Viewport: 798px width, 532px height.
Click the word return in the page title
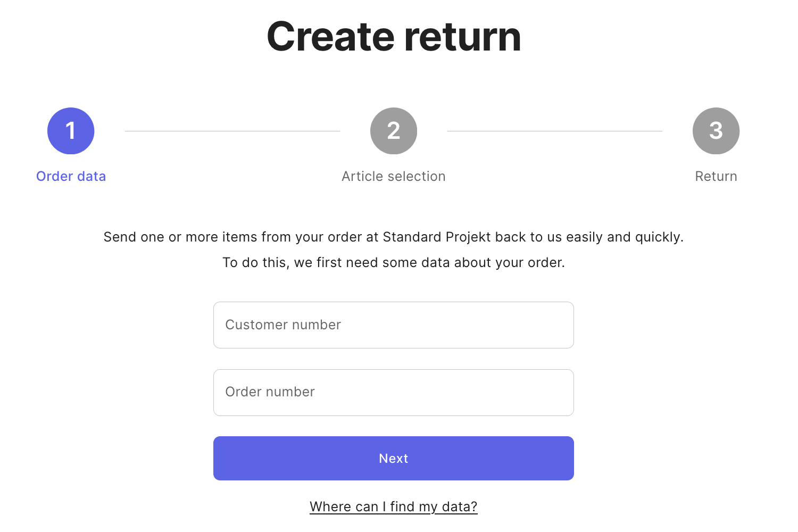pyautogui.click(x=462, y=36)
